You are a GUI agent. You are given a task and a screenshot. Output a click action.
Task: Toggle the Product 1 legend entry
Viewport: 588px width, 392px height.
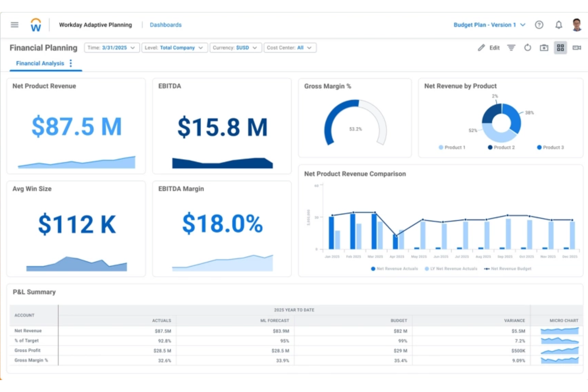(452, 147)
